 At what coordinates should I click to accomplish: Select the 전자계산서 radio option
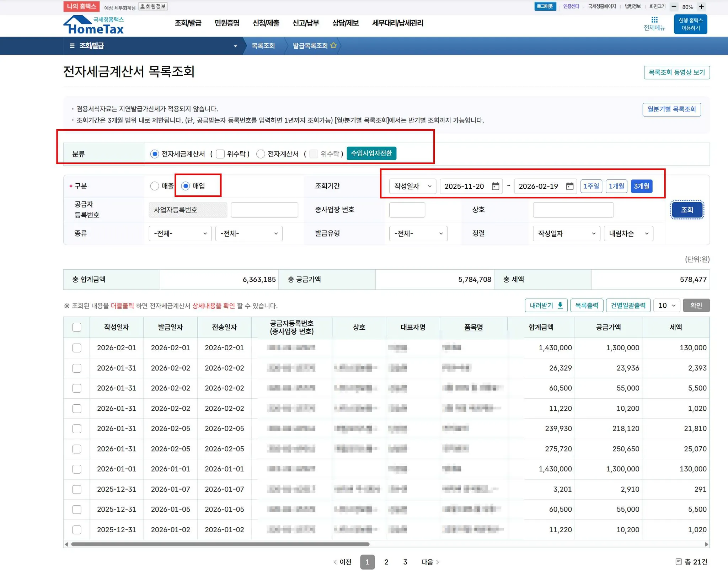(261, 154)
